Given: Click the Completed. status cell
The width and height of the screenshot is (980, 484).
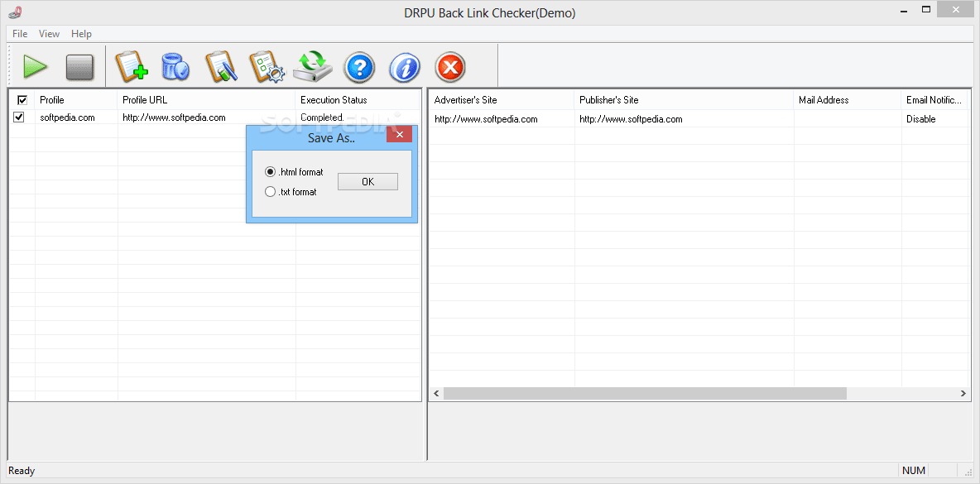Looking at the screenshot, I should point(358,117).
